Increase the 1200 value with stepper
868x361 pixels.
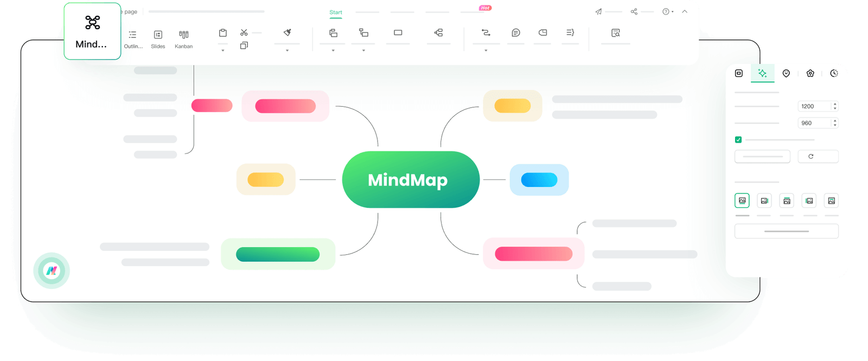835,104
